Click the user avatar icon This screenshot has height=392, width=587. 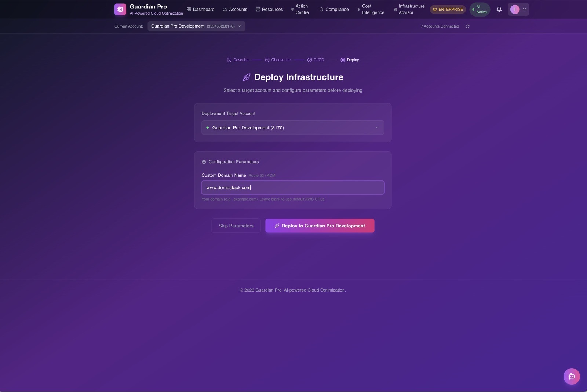515,10
